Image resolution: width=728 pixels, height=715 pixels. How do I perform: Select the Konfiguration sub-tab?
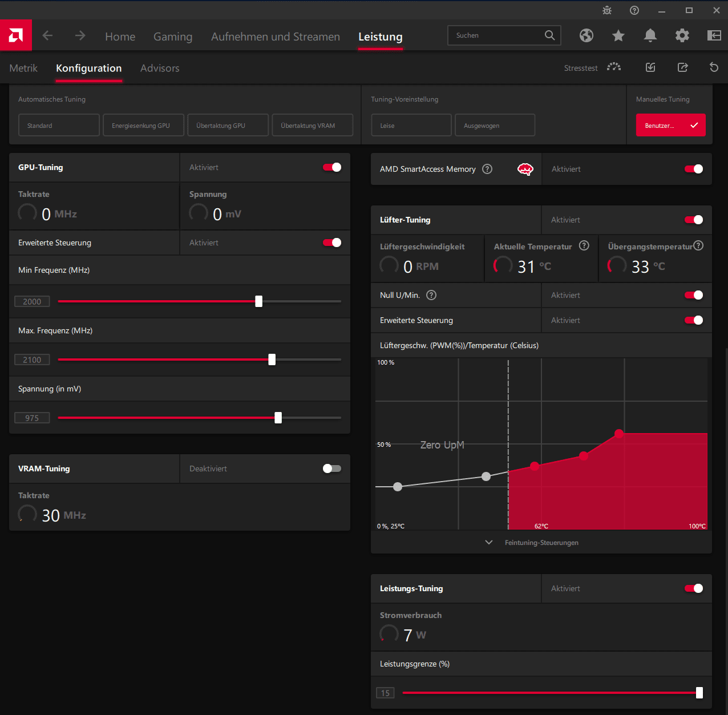89,68
